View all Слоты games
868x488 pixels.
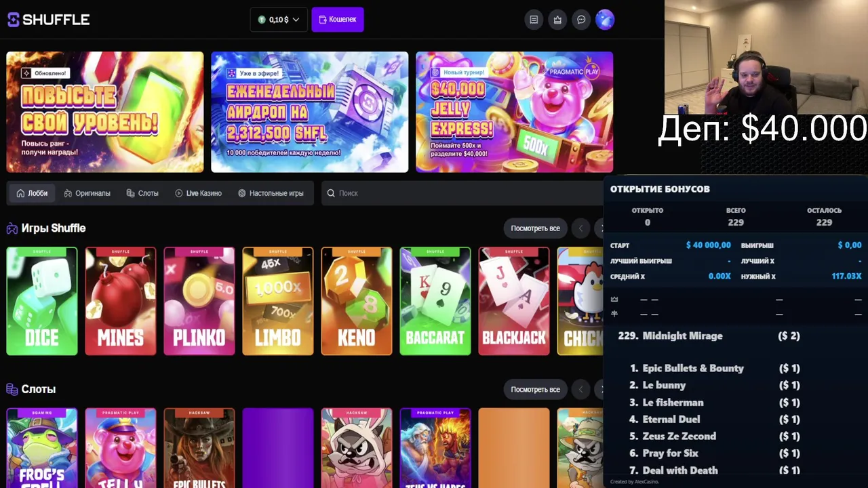(x=536, y=390)
